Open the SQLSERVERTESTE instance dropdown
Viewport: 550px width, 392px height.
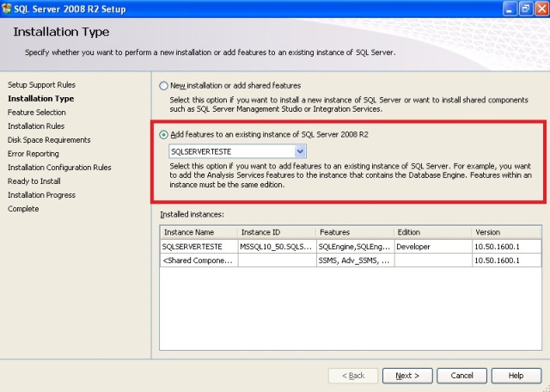(300, 151)
